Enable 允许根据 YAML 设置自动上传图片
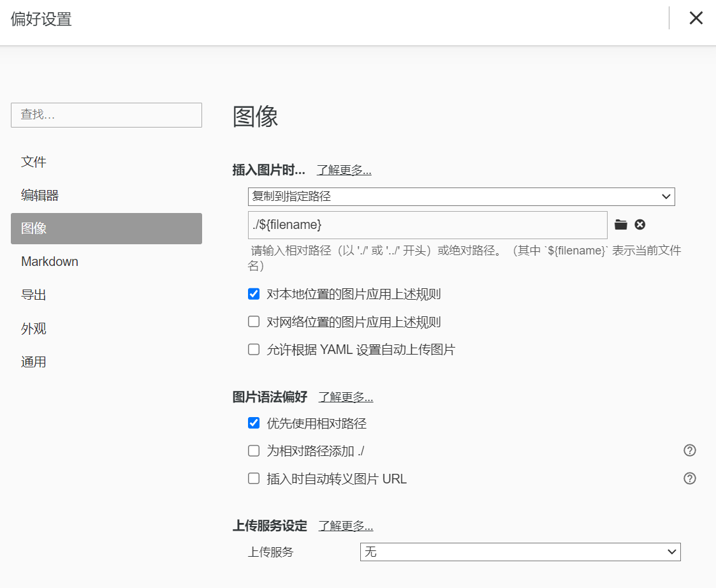 [x=254, y=349]
